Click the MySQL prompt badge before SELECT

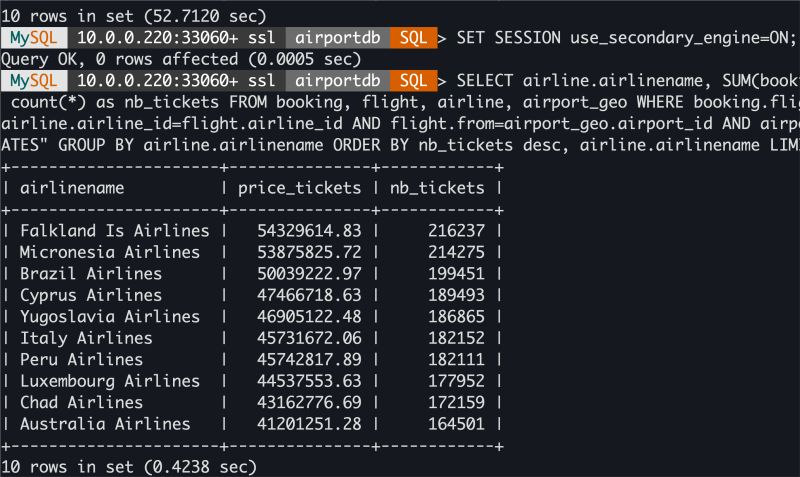33,81
